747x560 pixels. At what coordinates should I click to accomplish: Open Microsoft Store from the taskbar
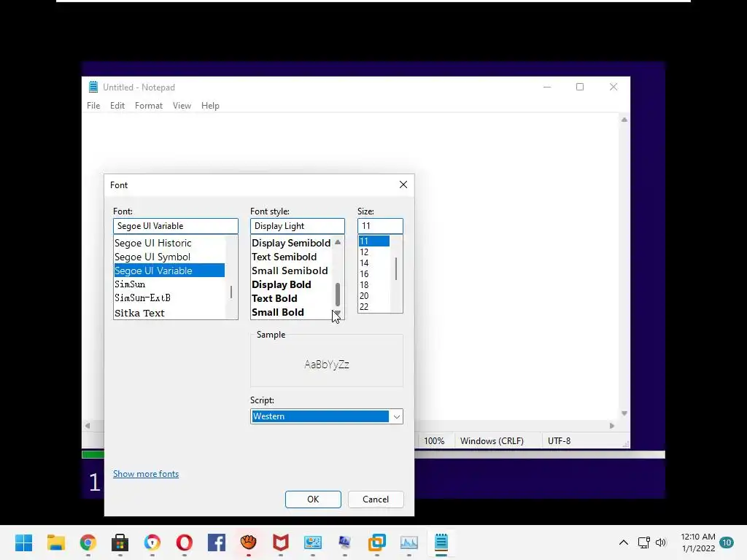click(120, 542)
